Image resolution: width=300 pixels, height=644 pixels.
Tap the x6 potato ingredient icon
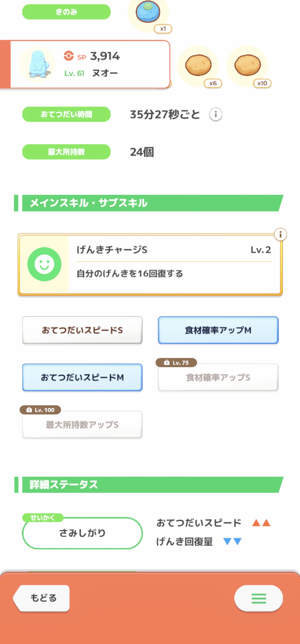coord(198,66)
